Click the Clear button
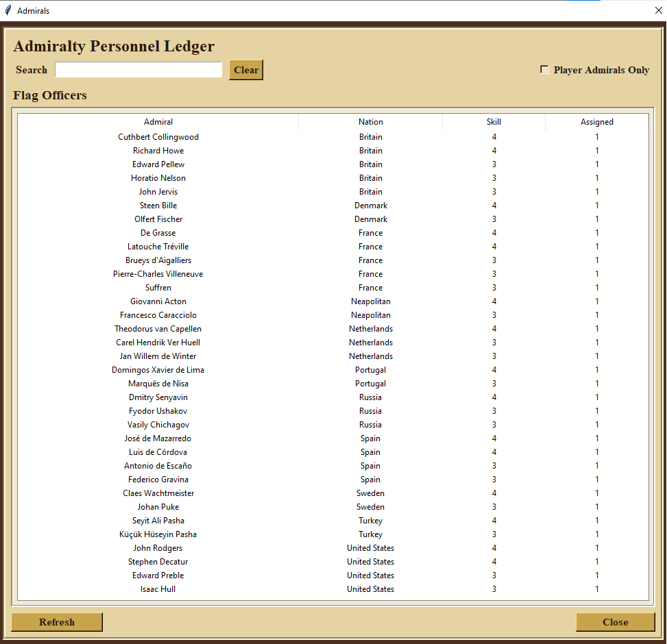This screenshot has width=667, height=644. (x=246, y=70)
